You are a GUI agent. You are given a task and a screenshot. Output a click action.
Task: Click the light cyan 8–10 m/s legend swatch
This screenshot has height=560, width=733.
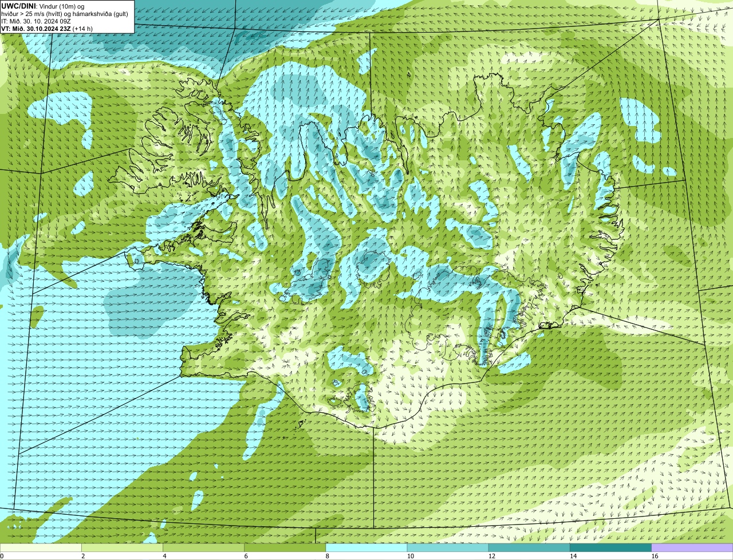366,547
